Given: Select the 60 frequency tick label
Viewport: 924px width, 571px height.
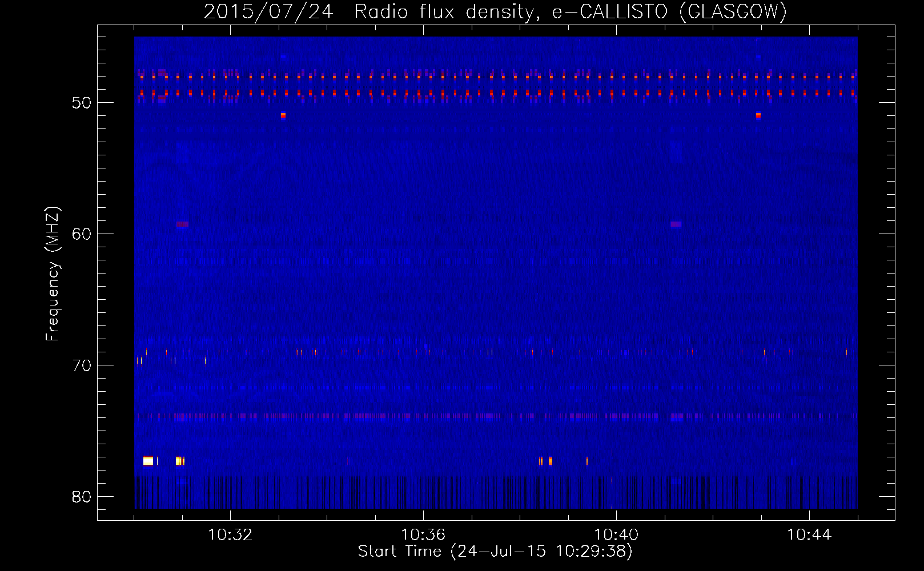Looking at the screenshot, I should click(x=82, y=234).
